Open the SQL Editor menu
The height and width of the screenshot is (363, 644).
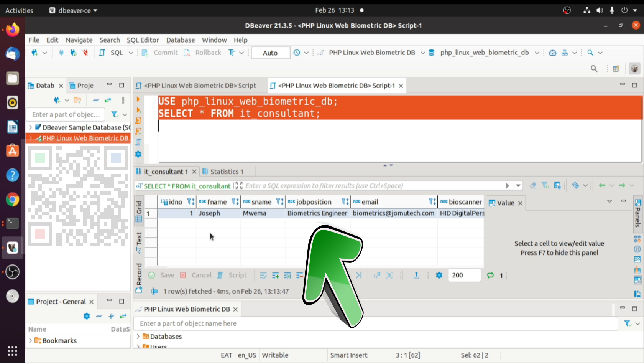(143, 40)
